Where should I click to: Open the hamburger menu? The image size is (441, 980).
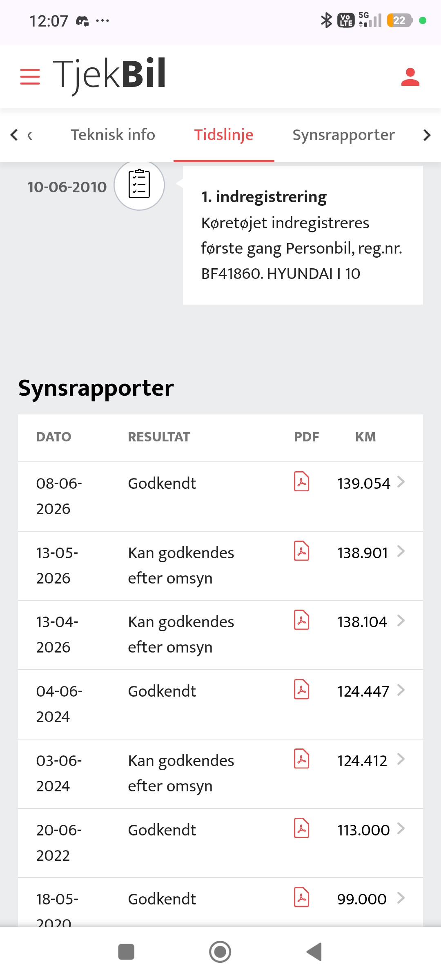click(x=30, y=77)
